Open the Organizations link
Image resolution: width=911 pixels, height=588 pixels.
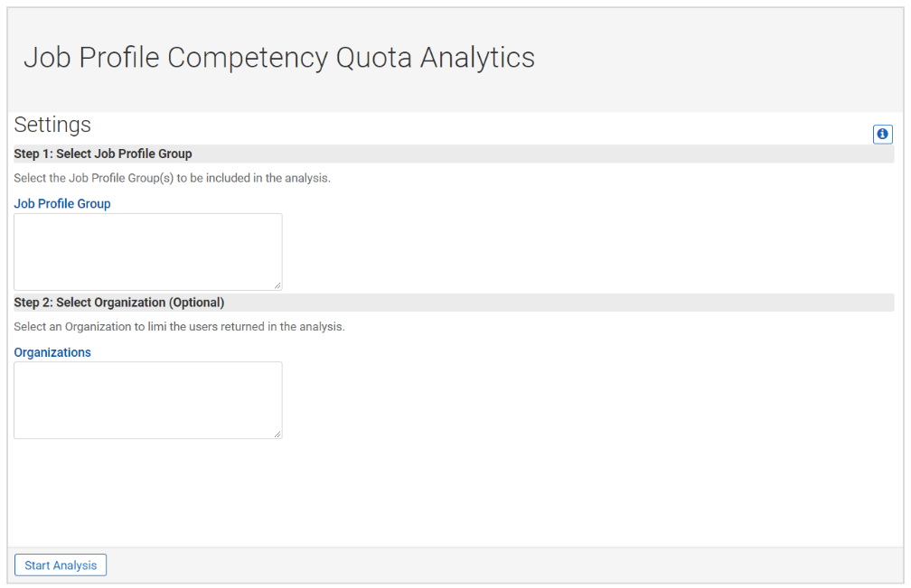pos(52,352)
